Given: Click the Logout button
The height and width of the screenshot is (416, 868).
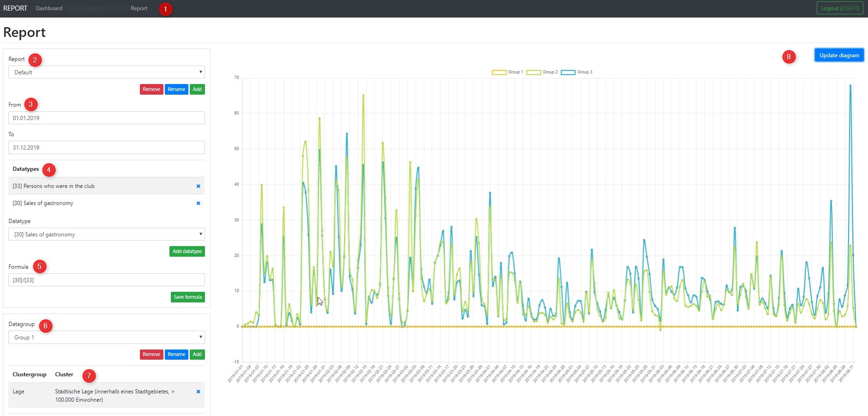Looking at the screenshot, I should (x=839, y=8).
